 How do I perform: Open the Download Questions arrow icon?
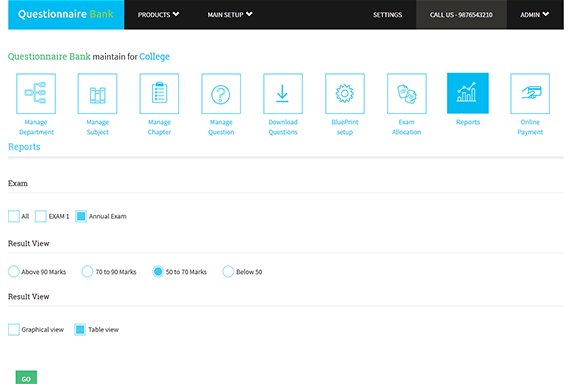click(283, 93)
